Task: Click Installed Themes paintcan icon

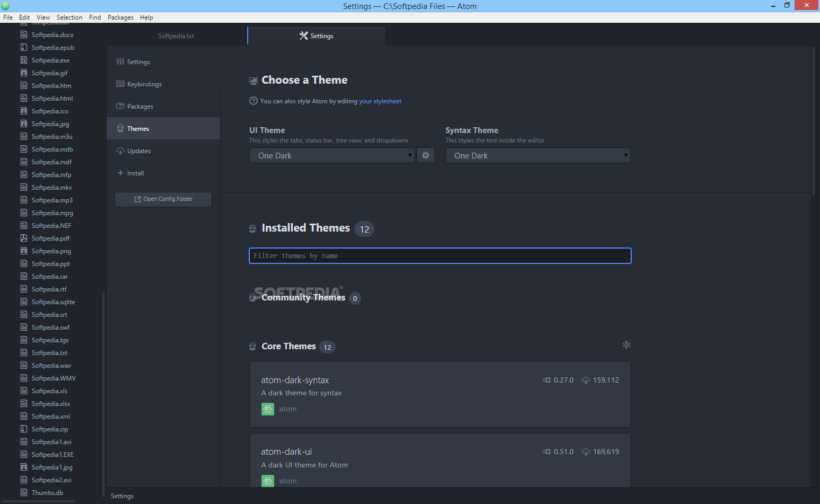Action: (252, 229)
